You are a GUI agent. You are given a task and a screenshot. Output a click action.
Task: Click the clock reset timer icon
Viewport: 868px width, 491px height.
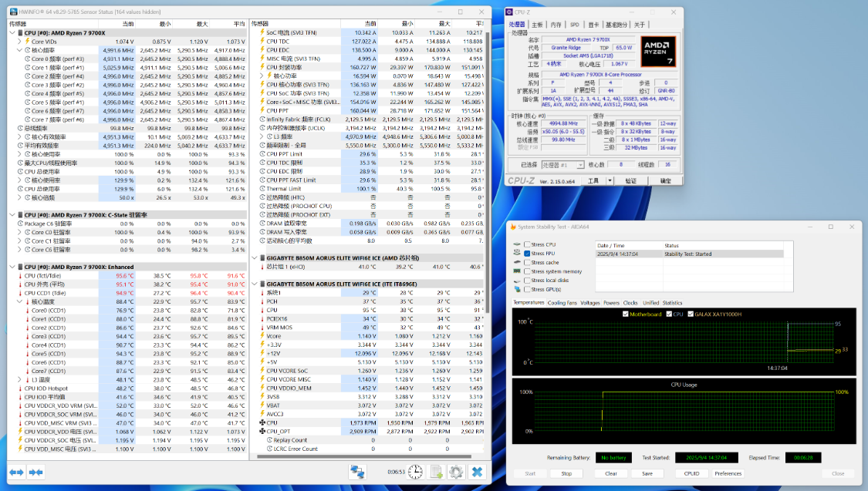pos(415,472)
